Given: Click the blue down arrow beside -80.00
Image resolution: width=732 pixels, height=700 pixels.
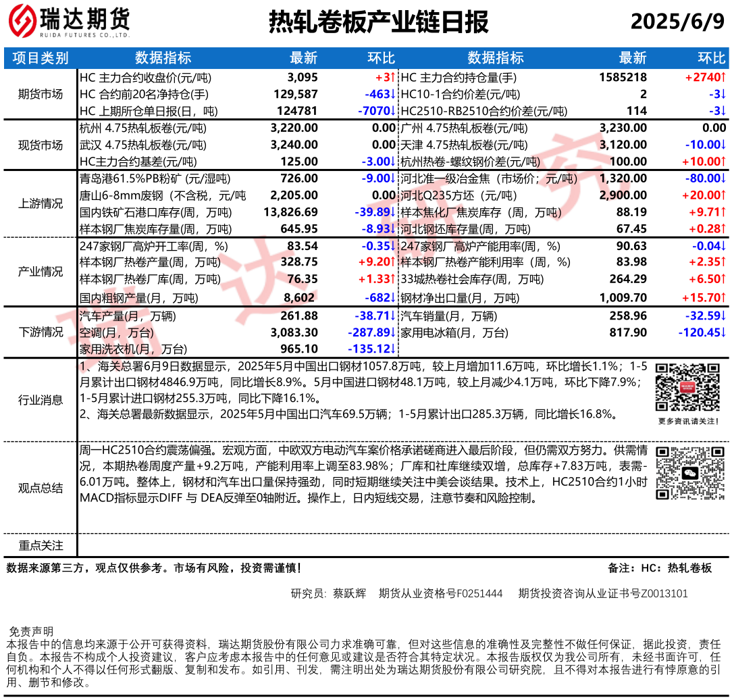Looking at the screenshot, I should 722,179.
